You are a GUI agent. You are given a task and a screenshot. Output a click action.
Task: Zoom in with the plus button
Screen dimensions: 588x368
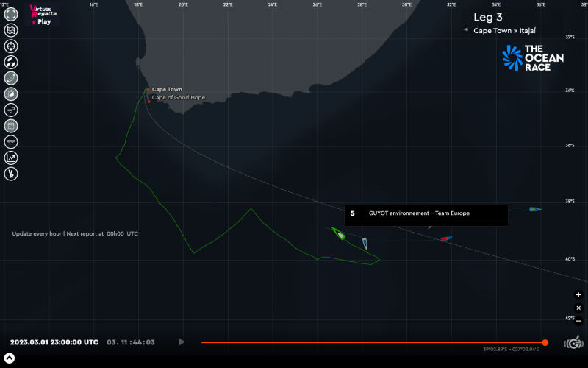(x=578, y=294)
